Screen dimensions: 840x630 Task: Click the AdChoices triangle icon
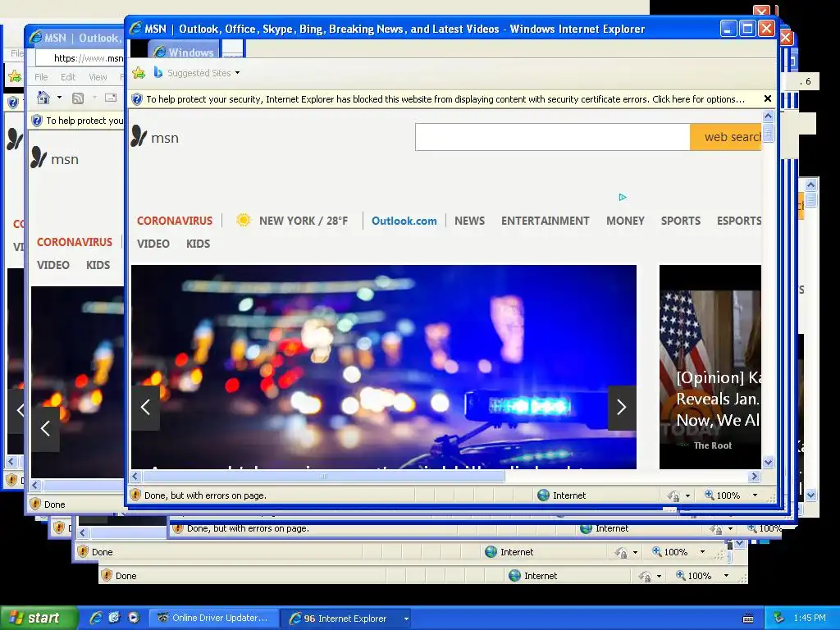pyautogui.click(x=622, y=197)
